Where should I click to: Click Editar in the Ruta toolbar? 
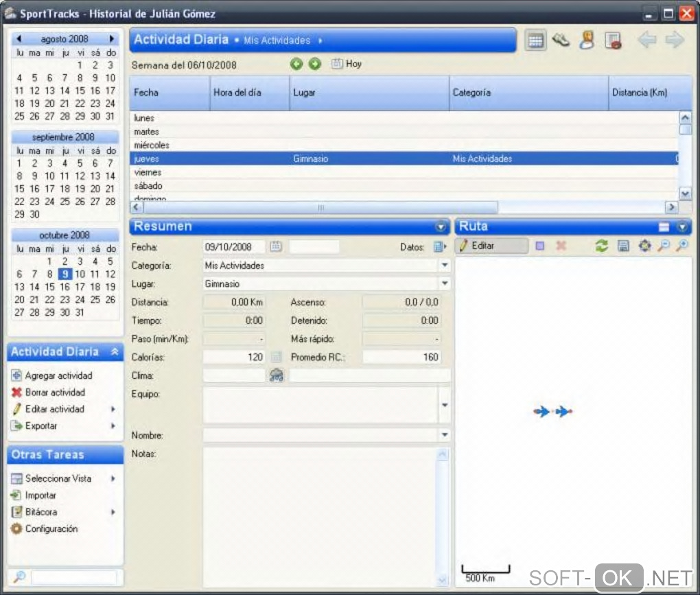point(491,246)
